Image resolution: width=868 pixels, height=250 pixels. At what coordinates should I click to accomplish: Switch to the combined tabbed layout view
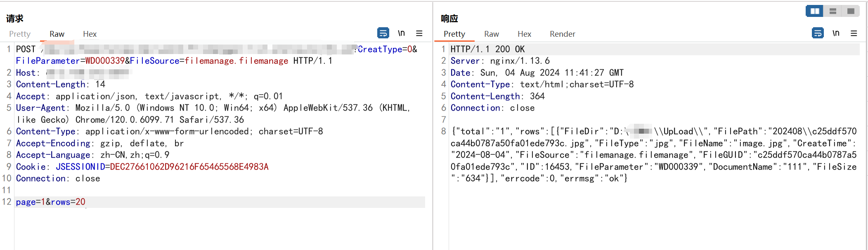tap(851, 11)
